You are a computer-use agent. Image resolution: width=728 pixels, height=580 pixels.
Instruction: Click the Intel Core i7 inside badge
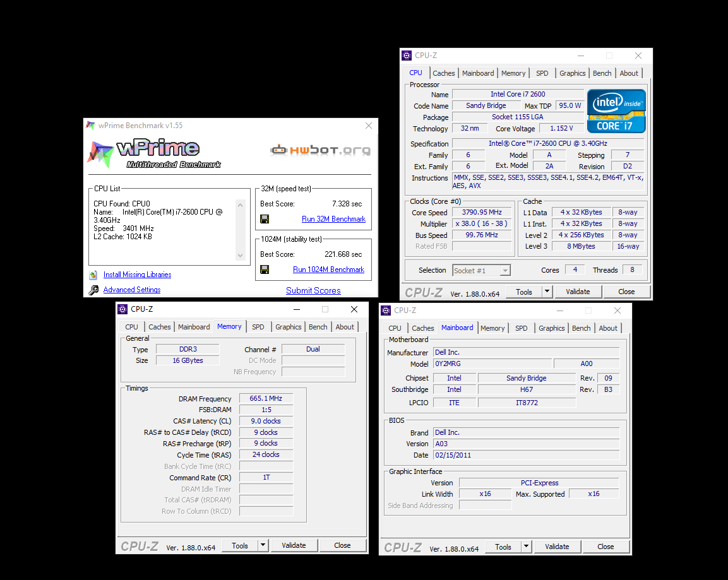[x=617, y=111]
